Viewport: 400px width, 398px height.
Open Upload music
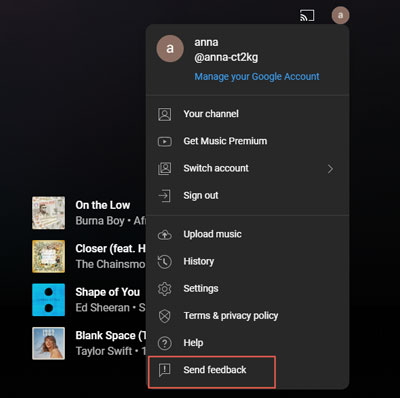point(248,235)
